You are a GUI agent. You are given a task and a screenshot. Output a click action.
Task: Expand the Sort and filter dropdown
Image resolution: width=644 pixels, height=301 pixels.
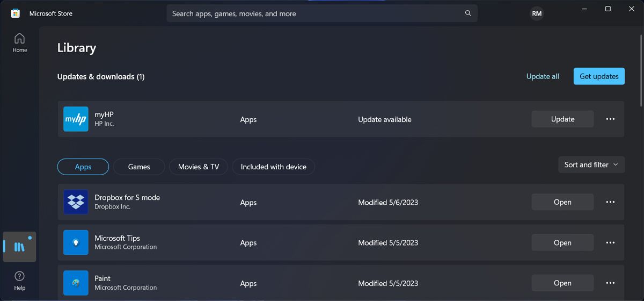coord(591,165)
